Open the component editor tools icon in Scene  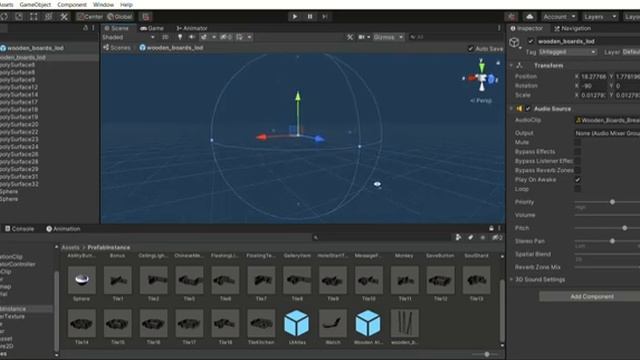(x=350, y=37)
